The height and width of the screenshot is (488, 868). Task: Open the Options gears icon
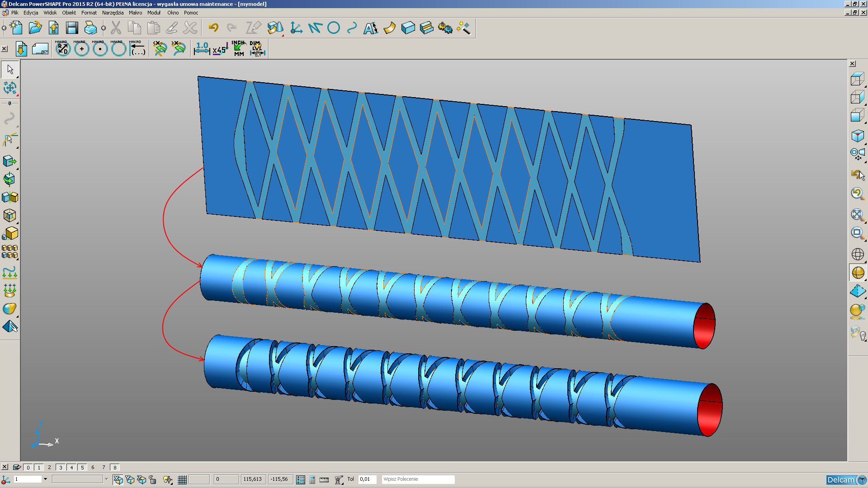tap(446, 28)
